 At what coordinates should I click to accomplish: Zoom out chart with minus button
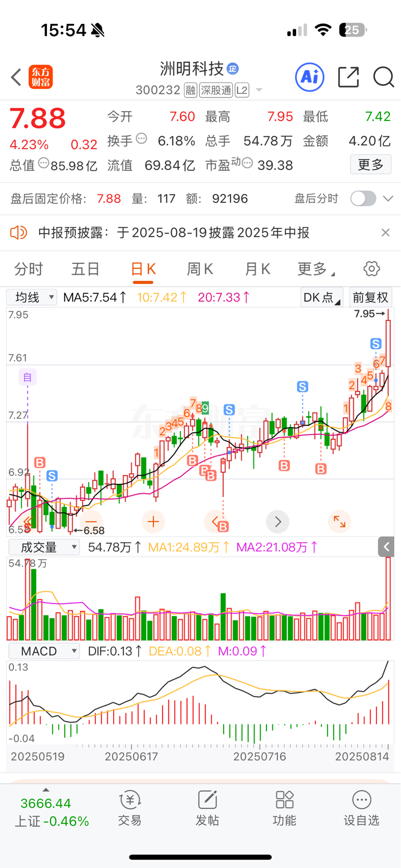[91, 522]
